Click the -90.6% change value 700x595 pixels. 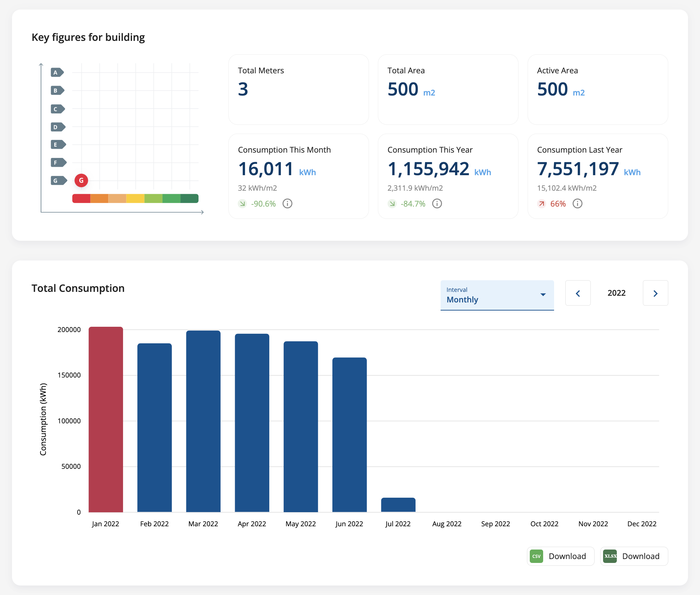[263, 204]
